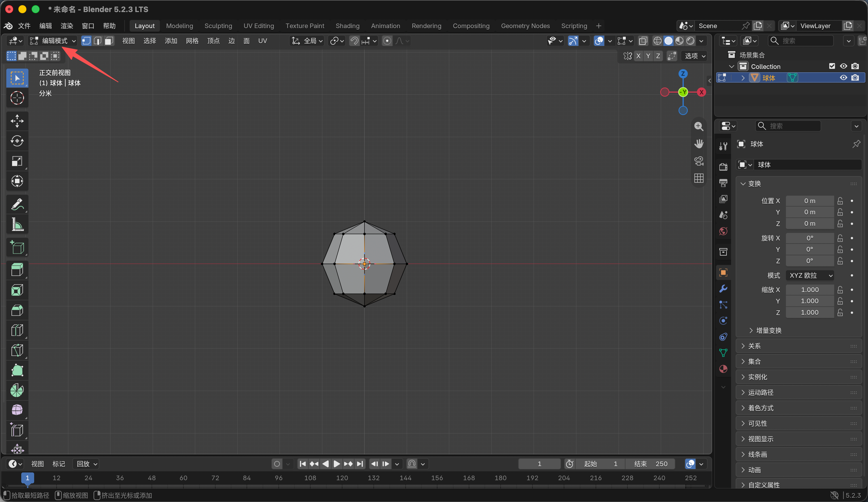The image size is (868, 502).
Task: Click the 选项 options button
Action: [694, 56]
